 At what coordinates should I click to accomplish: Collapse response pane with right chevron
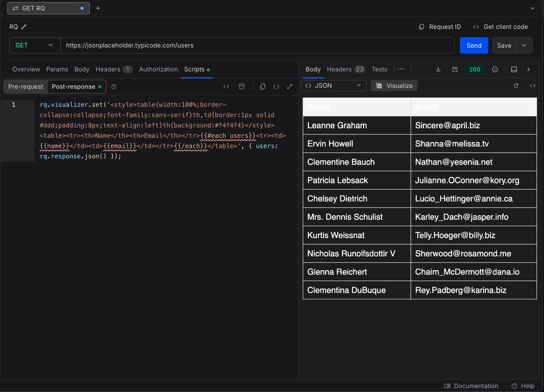tap(528, 70)
